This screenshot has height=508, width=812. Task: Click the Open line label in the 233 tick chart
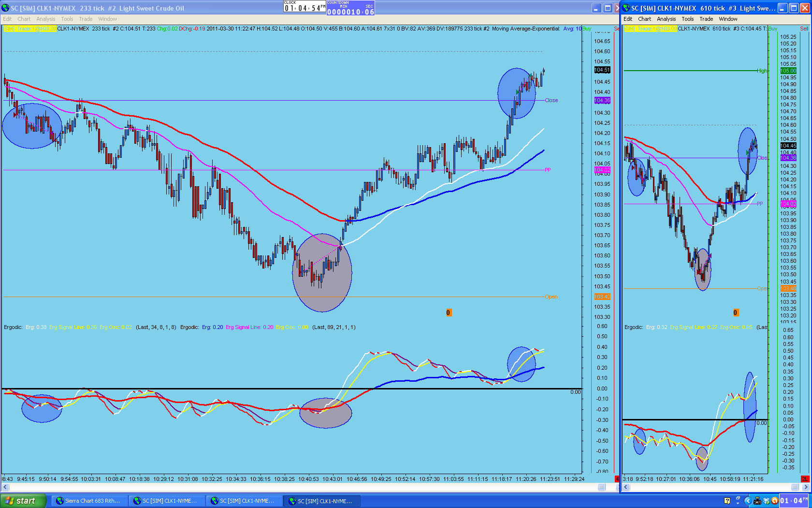click(551, 297)
